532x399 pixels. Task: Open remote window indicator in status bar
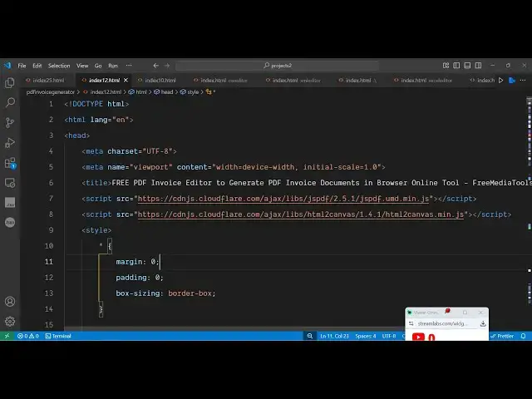[7, 336]
